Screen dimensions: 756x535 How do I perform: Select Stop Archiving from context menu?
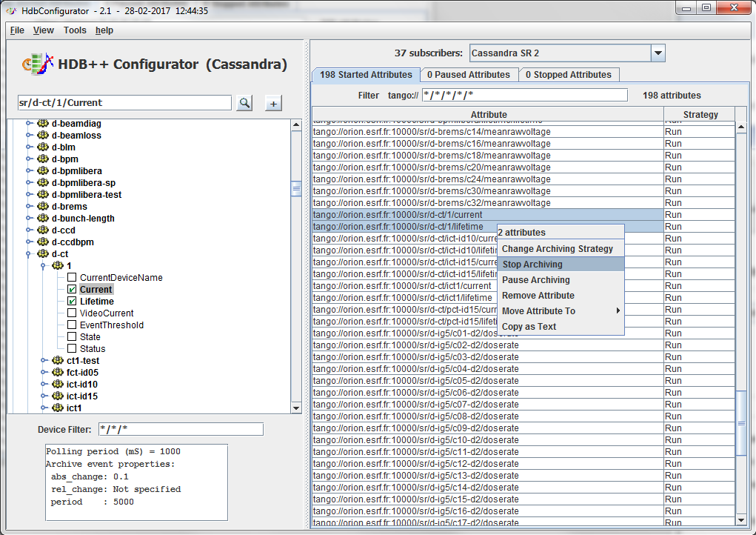click(532, 265)
